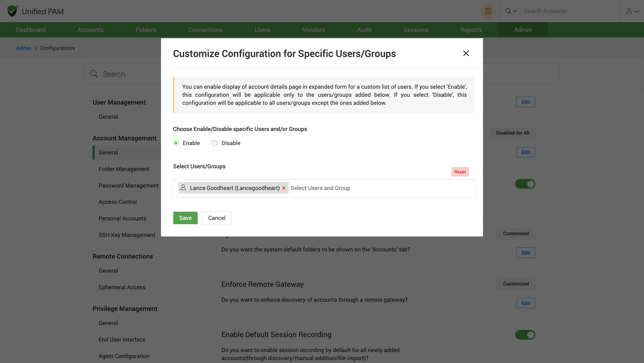
Task: Expand the profile menu chevron
Action: pyautogui.click(x=636, y=11)
